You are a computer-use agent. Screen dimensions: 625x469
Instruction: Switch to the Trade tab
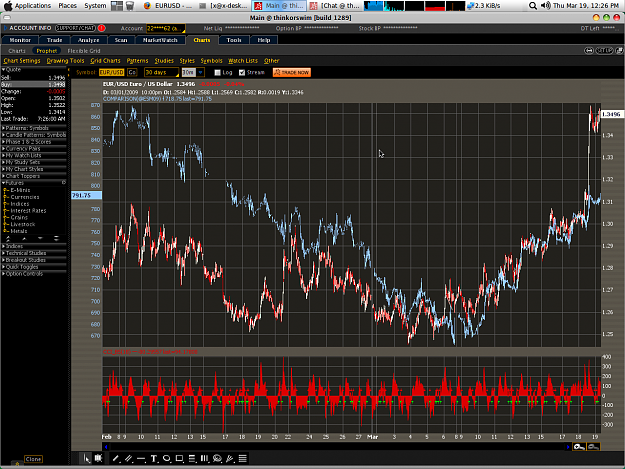tap(54, 40)
